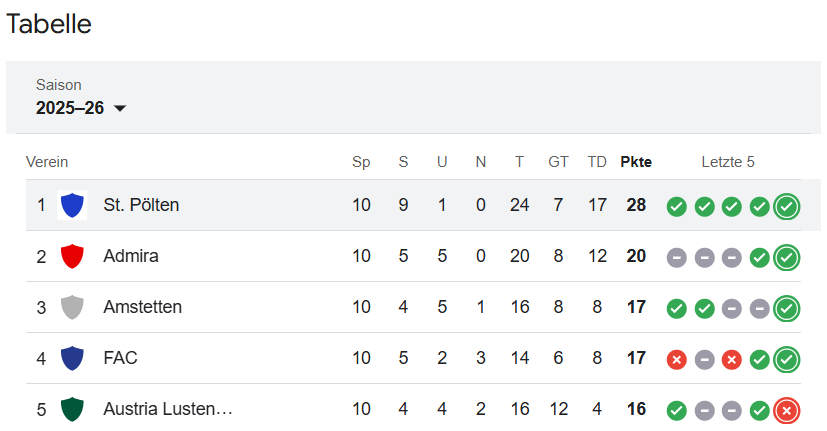
Task: Click the Pkte column header
Action: pyautogui.click(x=636, y=162)
